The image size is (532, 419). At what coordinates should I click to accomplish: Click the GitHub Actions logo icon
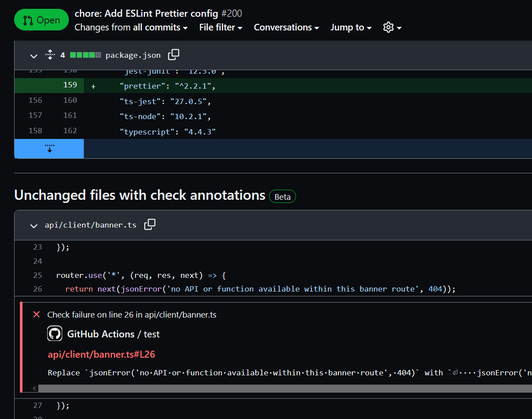pos(55,333)
